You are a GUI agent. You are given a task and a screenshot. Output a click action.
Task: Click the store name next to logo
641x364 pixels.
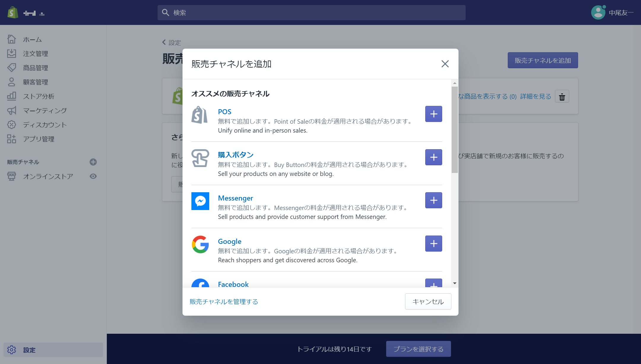[34, 13]
